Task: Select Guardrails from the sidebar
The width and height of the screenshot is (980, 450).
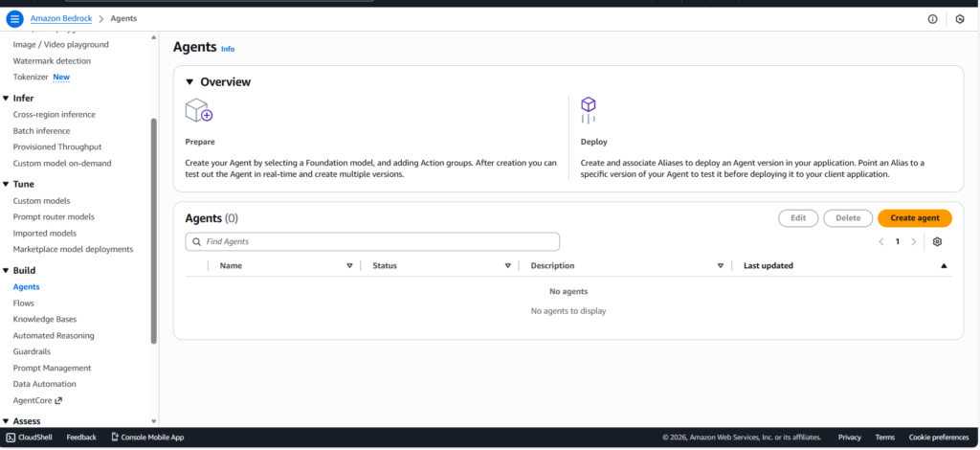Action: (x=32, y=351)
